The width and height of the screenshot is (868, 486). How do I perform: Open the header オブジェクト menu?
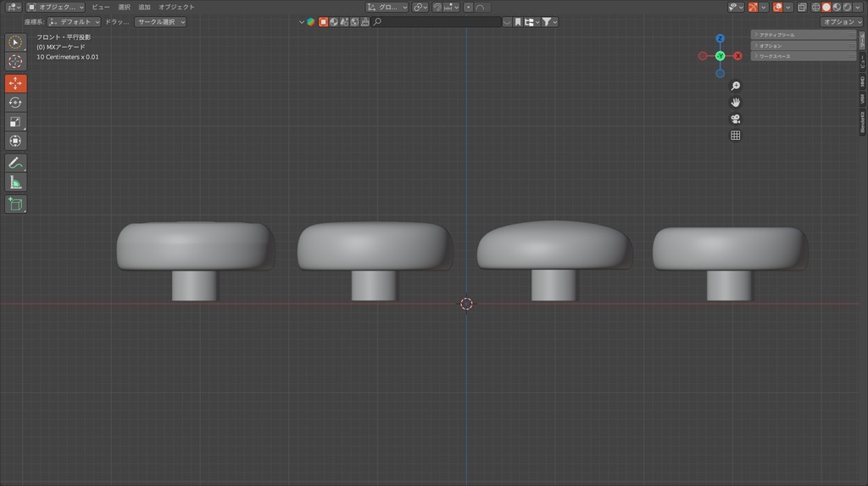[x=176, y=7]
